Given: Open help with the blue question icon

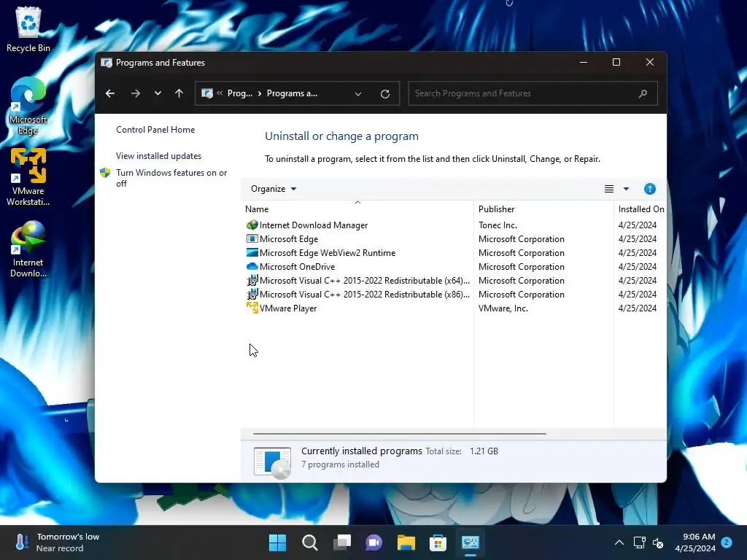Looking at the screenshot, I should pyautogui.click(x=649, y=189).
